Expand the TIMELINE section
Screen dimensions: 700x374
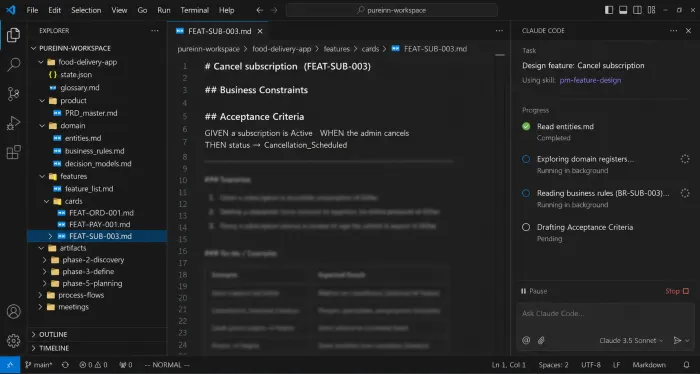[x=54, y=348]
